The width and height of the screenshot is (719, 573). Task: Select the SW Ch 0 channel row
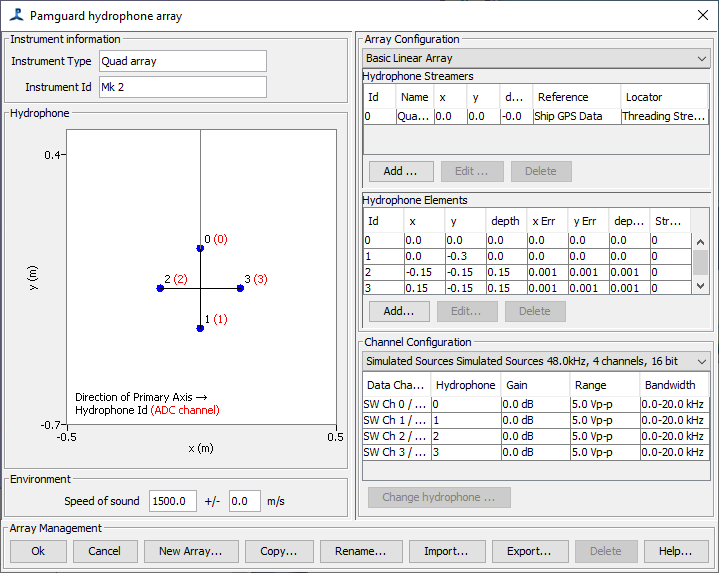536,404
